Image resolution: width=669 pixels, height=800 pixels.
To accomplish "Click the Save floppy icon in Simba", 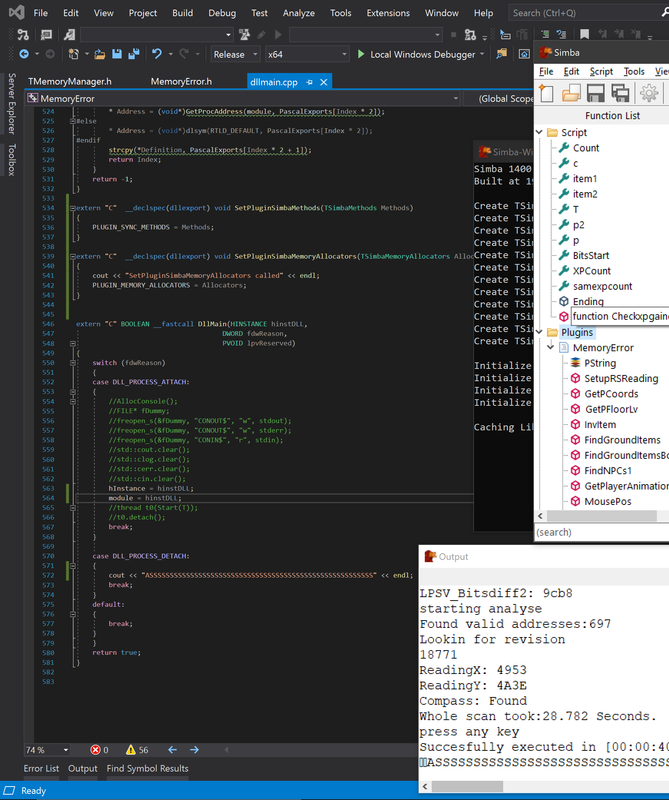I will click(596, 93).
